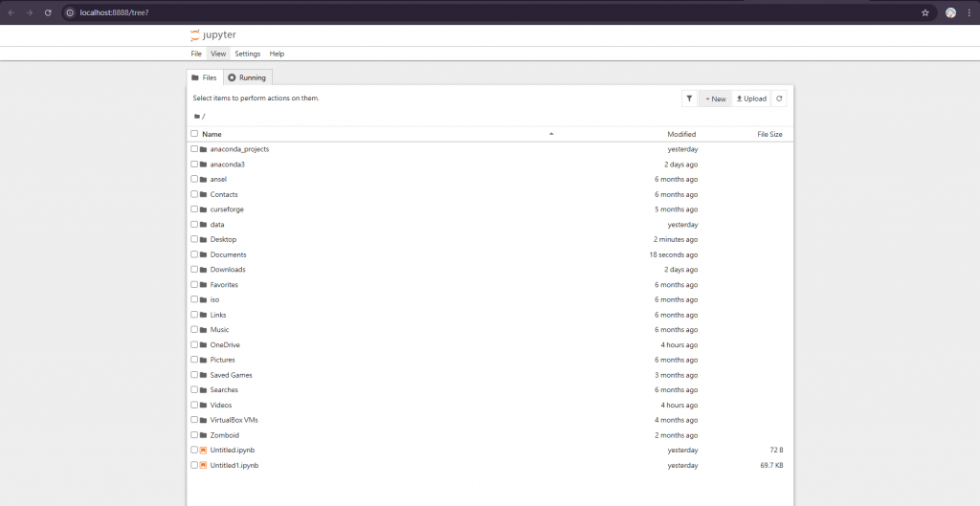
Task: Select the iso folder checkbox
Action: click(x=194, y=299)
